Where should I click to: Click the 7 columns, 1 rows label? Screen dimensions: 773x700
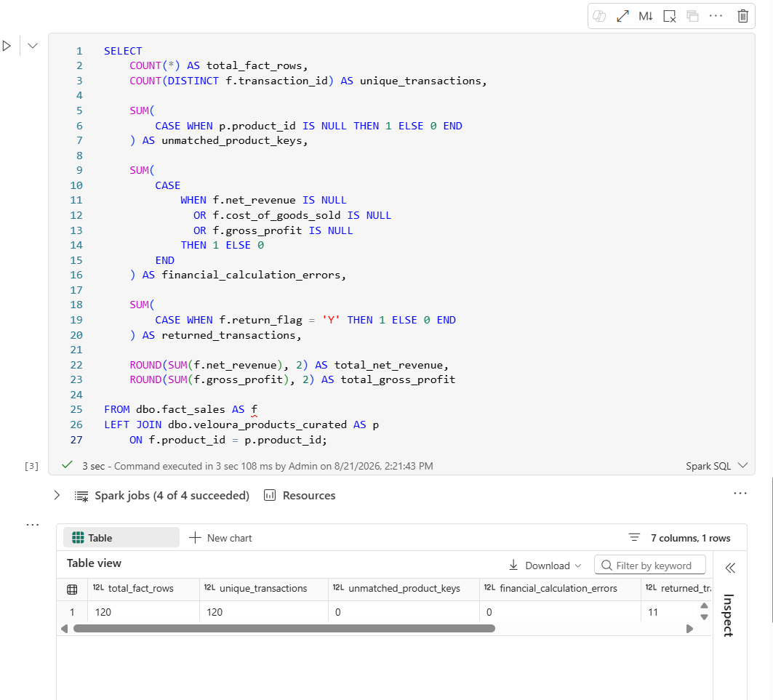click(x=691, y=538)
